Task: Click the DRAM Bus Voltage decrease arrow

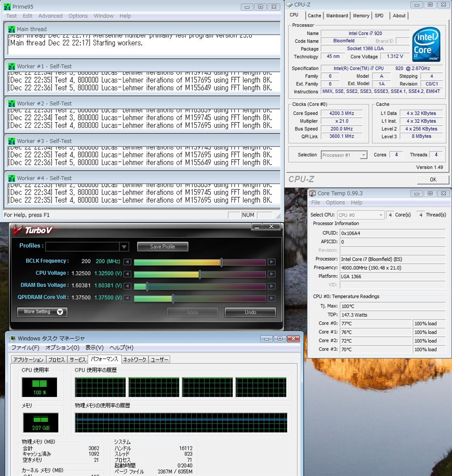Action: pyautogui.click(x=127, y=286)
